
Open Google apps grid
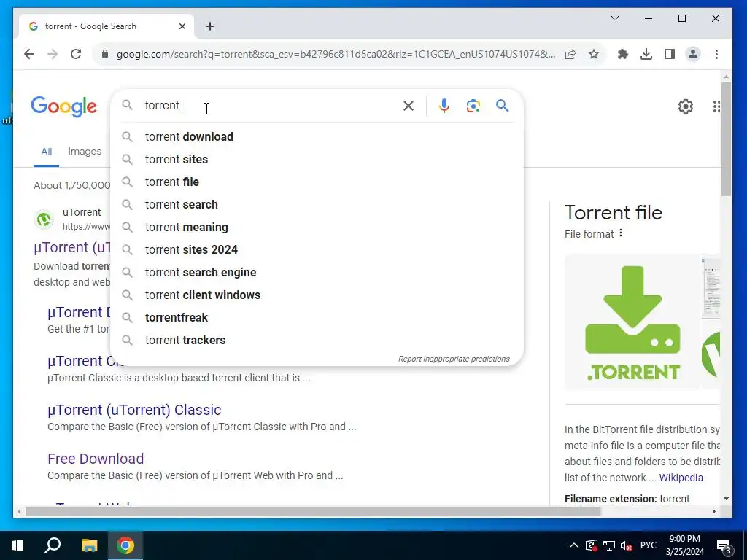click(716, 106)
